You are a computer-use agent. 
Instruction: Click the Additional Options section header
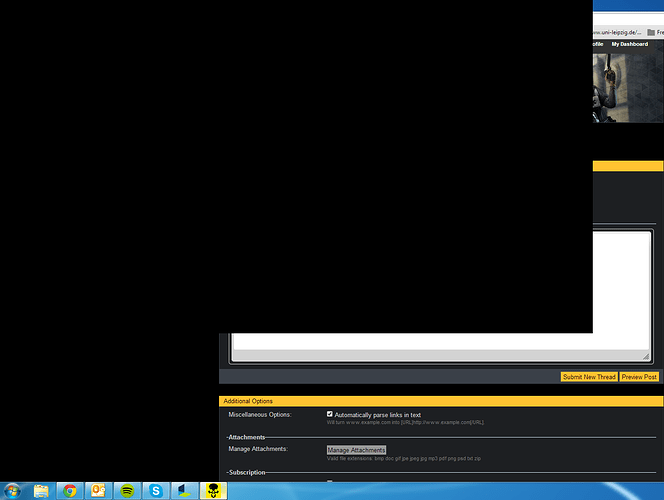248,401
